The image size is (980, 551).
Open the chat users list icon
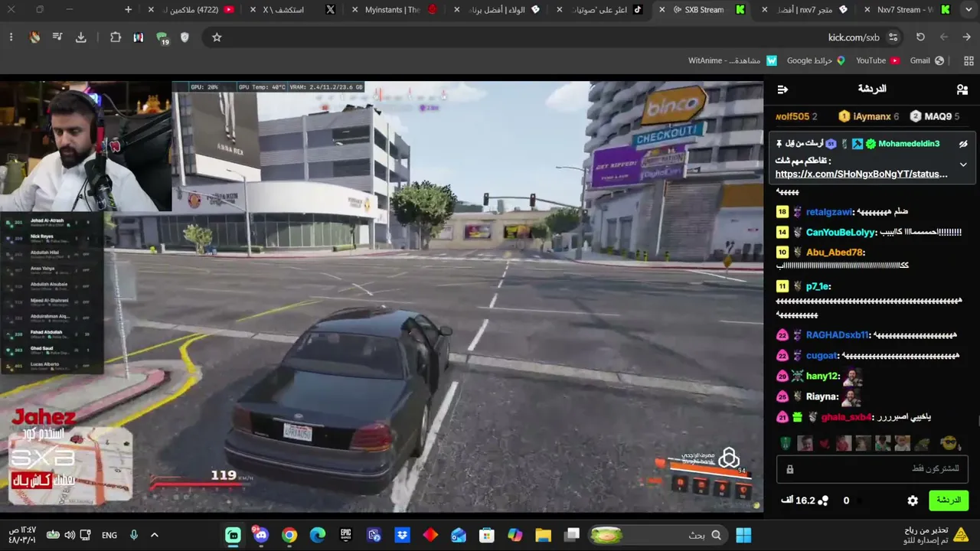point(962,90)
